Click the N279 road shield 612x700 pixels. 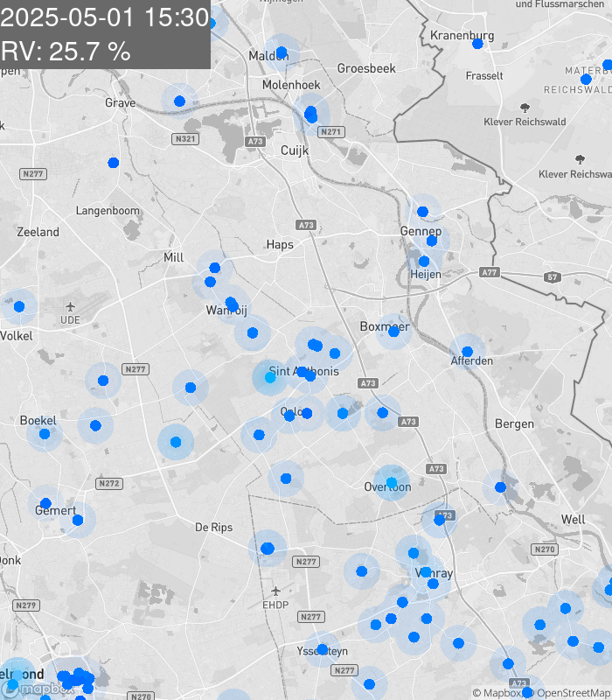tap(26, 605)
